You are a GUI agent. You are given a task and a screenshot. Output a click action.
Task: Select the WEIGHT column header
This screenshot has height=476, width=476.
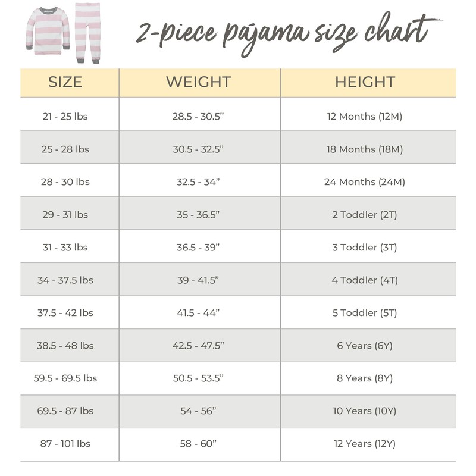tap(198, 82)
